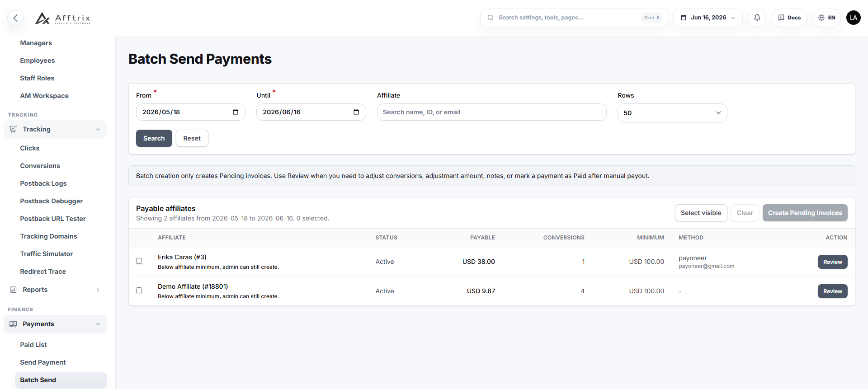Image resolution: width=868 pixels, height=389 pixels.
Task: Click the payoneer@gmail.com text
Action: pos(707,266)
